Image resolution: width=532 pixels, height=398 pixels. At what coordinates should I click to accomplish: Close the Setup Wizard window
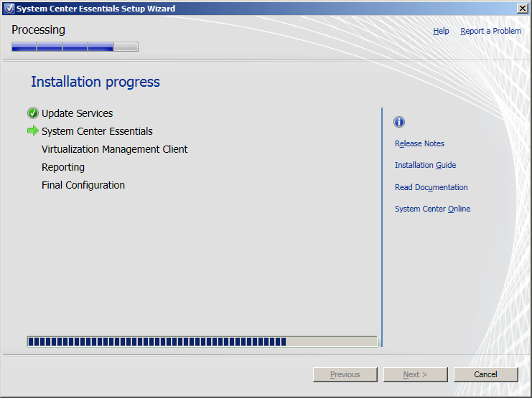click(522, 9)
